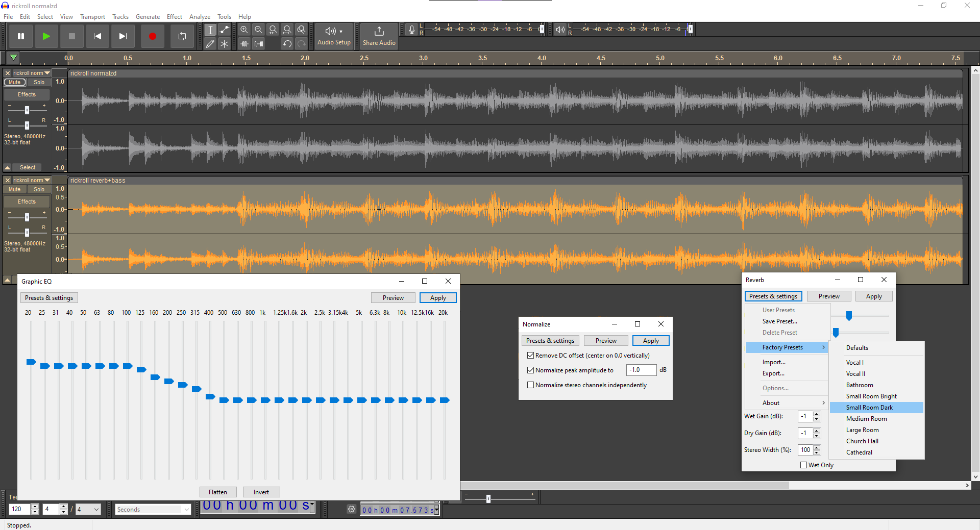Uncheck Remove DC offset checkbox
The width and height of the screenshot is (980, 530).
point(531,356)
